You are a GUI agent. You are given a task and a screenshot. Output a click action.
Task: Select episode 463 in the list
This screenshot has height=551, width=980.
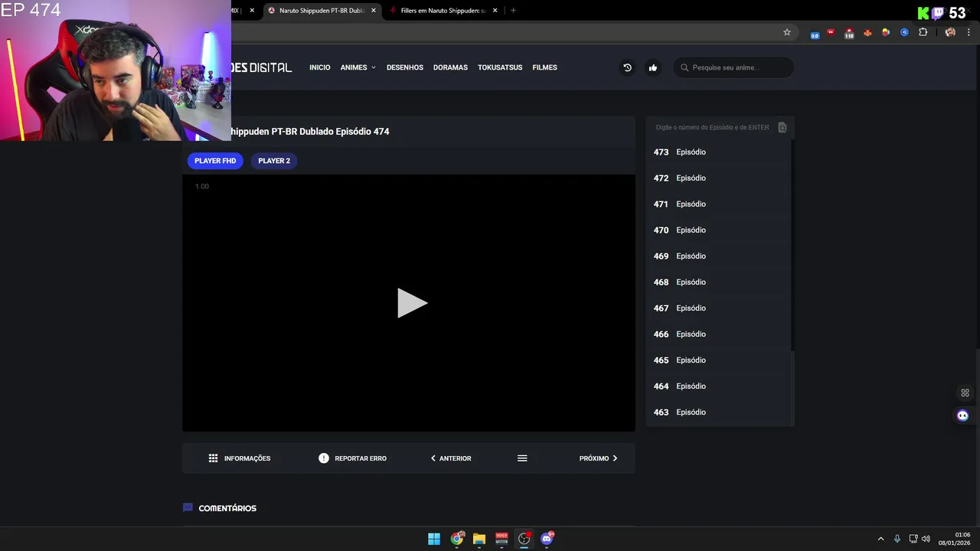coord(717,412)
